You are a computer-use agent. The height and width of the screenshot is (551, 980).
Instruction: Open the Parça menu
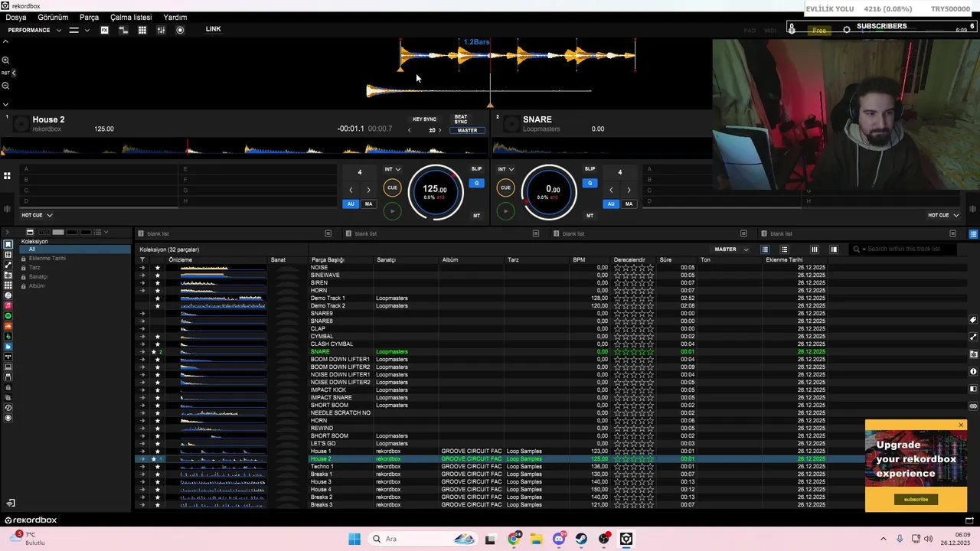point(89,17)
